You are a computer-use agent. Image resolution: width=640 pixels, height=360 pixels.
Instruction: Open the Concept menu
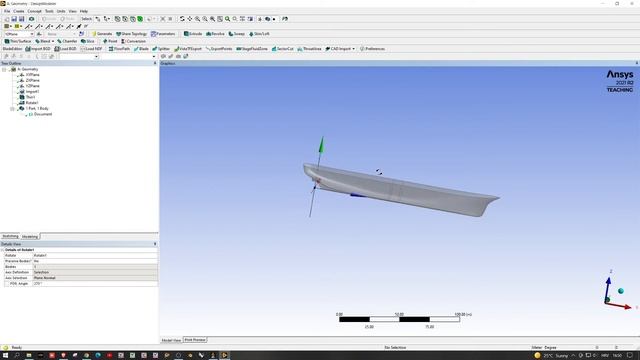coord(34,11)
